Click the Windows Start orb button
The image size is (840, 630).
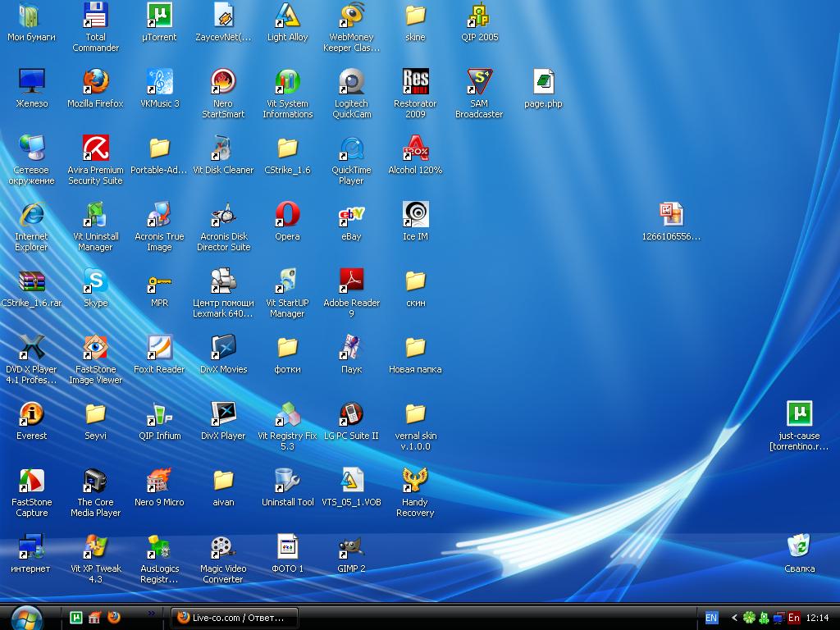27,617
